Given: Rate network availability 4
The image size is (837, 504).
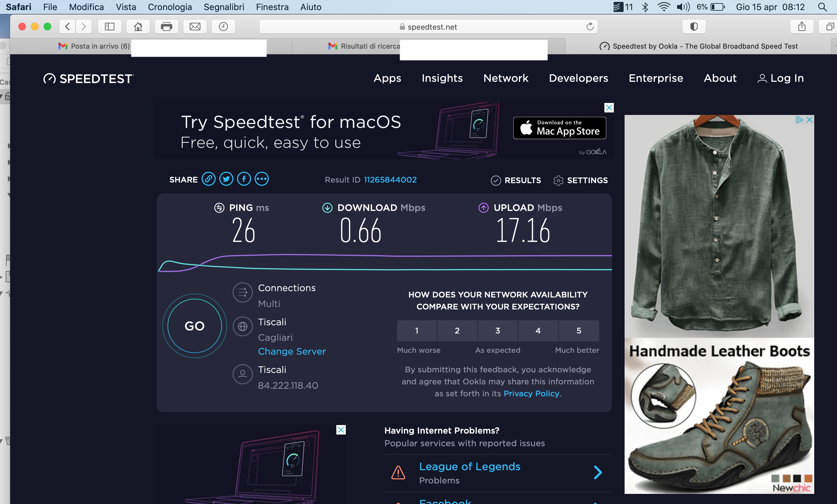Looking at the screenshot, I should coord(538,331).
